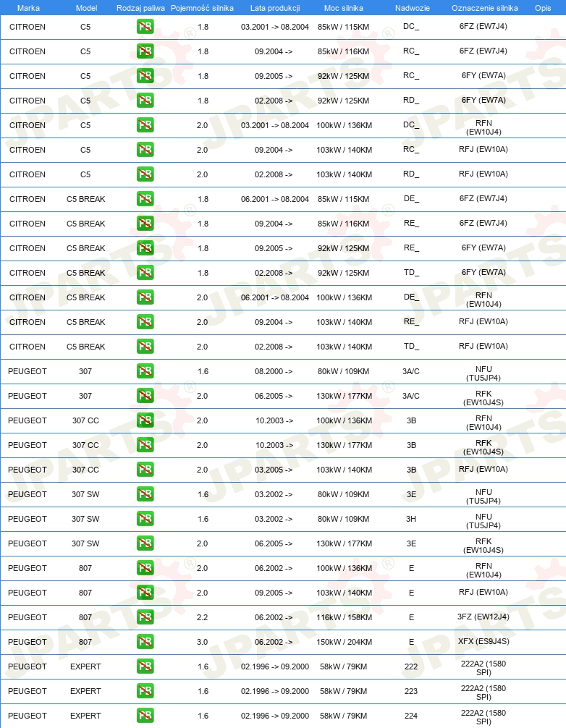Viewport: 566px width, 728px height.
Task: Click fuel icon for 307 CC 100kW row
Action: pyautogui.click(x=145, y=420)
